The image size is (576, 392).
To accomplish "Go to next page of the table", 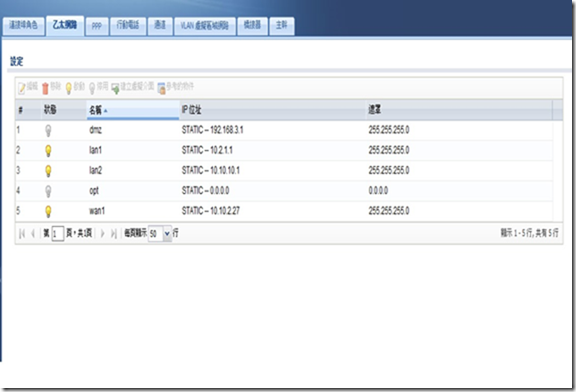I will point(102,233).
